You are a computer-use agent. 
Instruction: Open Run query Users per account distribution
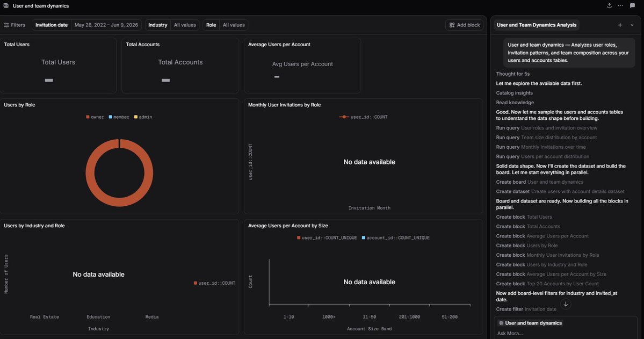coord(542,156)
